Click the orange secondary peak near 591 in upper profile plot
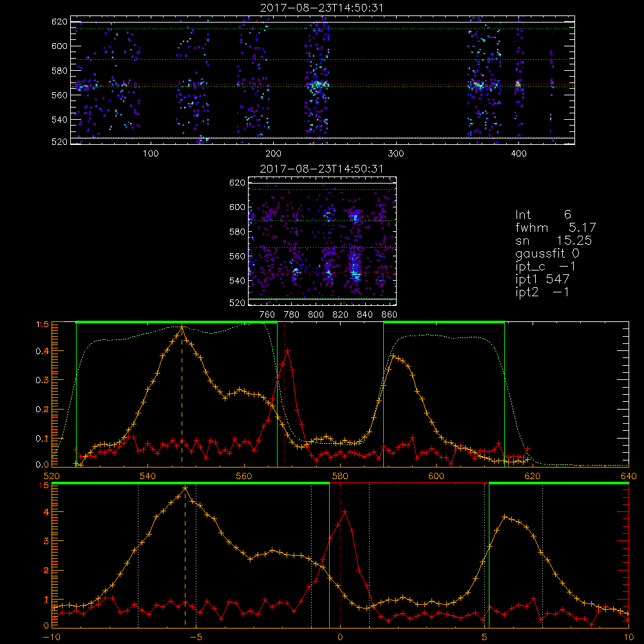644x644 pixels. pos(393,355)
